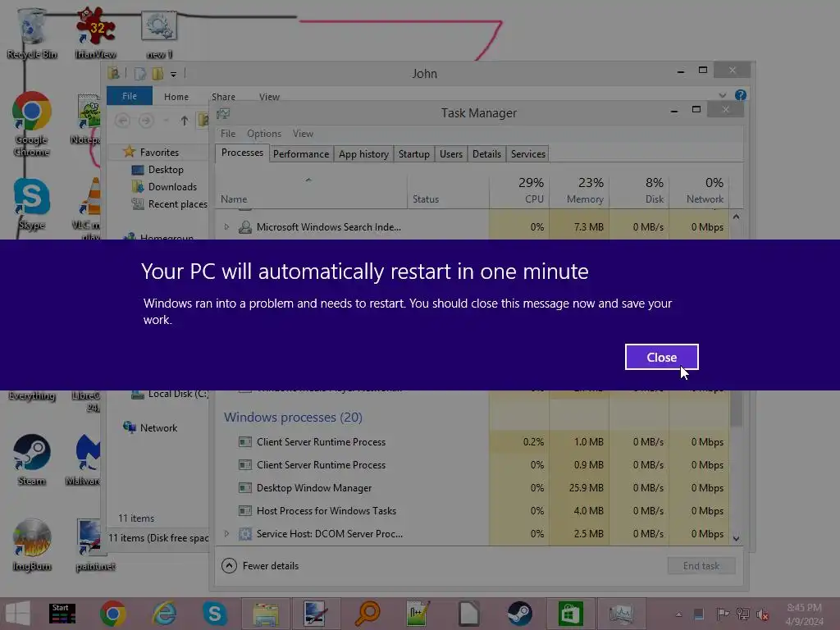Switch to the Startup tab
This screenshot has height=630, width=840.
coord(414,154)
